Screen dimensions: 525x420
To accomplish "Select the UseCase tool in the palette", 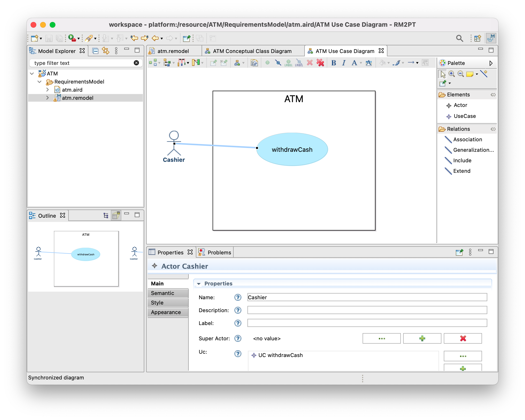I will (464, 116).
